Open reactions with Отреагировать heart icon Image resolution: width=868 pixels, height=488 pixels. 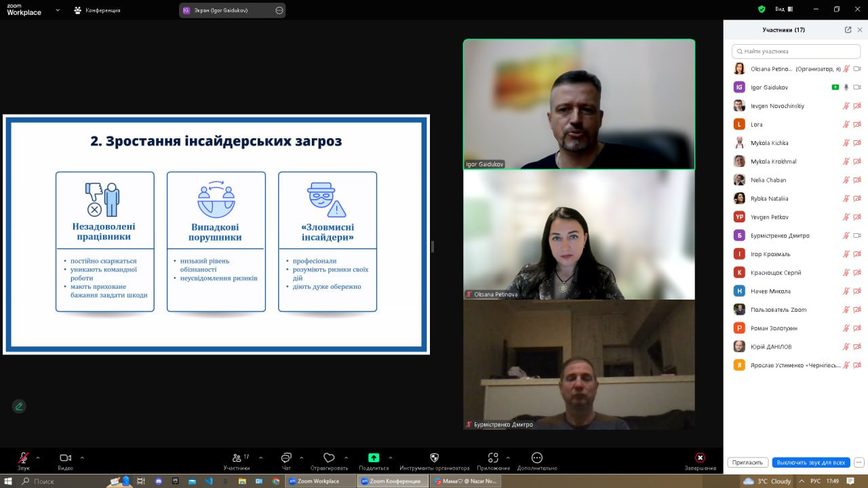(x=329, y=461)
